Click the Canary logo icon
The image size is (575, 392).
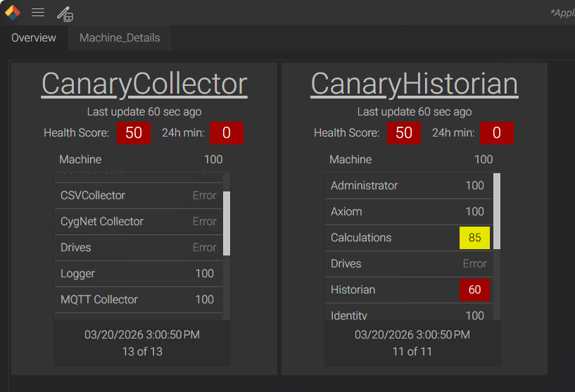click(x=13, y=12)
